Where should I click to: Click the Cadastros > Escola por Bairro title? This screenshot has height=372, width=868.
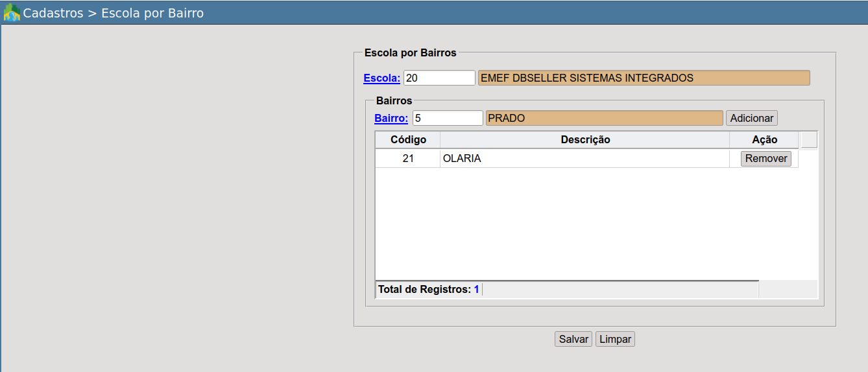114,13
